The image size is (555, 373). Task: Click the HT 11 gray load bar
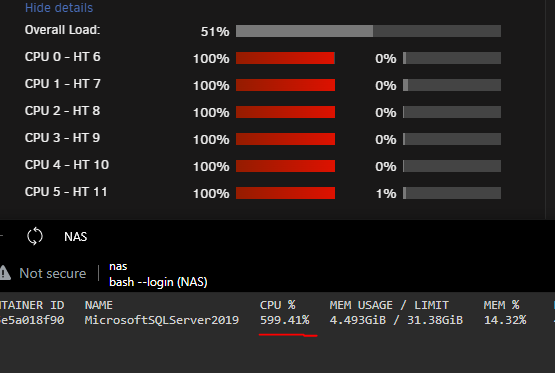[452, 193]
